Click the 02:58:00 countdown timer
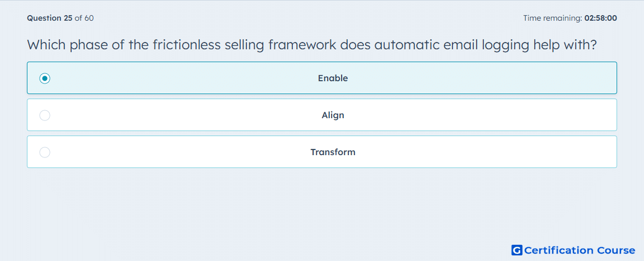 pyautogui.click(x=600, y=18)
